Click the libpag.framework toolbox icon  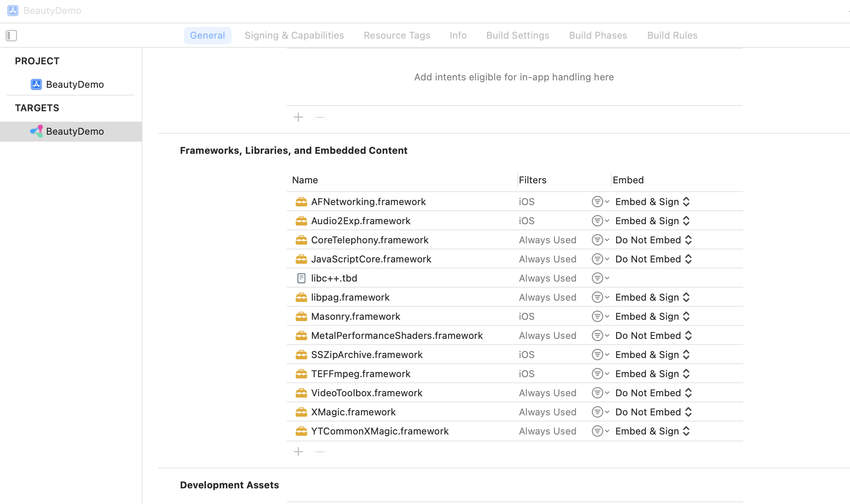click(301, 297)
